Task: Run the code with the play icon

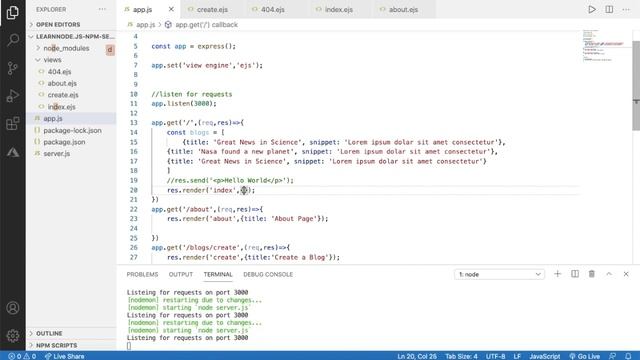Action: pos(592,9)
